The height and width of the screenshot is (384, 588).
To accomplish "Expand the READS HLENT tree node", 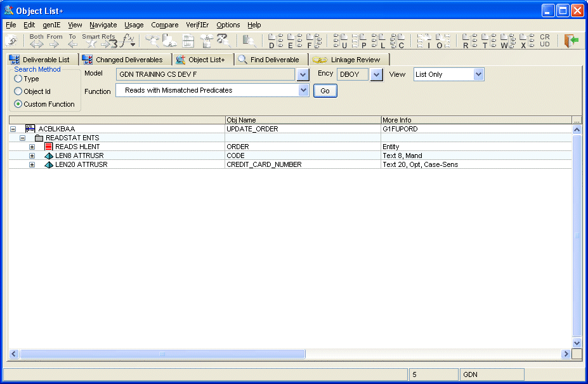I will click(32, 147).
